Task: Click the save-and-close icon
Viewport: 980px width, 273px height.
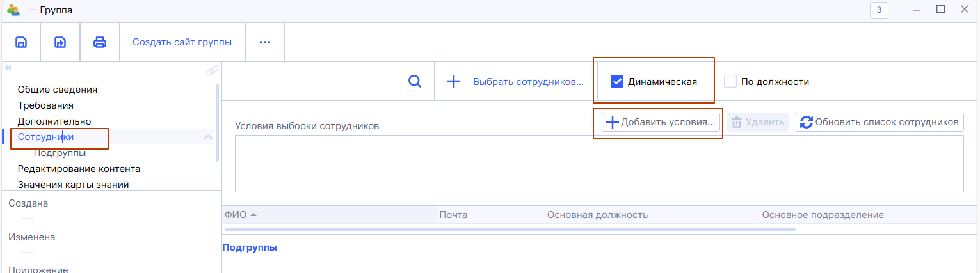Action: pos(60,43)
